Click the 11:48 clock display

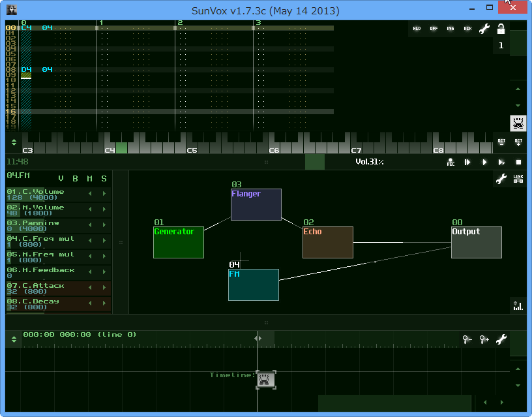click(18, 162)
